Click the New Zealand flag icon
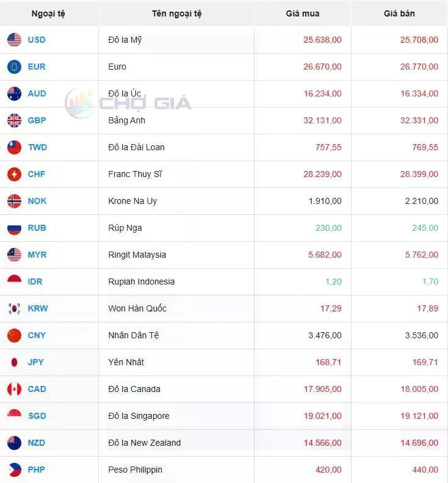The height and width of the screenshot is (483, 448). coord(14,443)
